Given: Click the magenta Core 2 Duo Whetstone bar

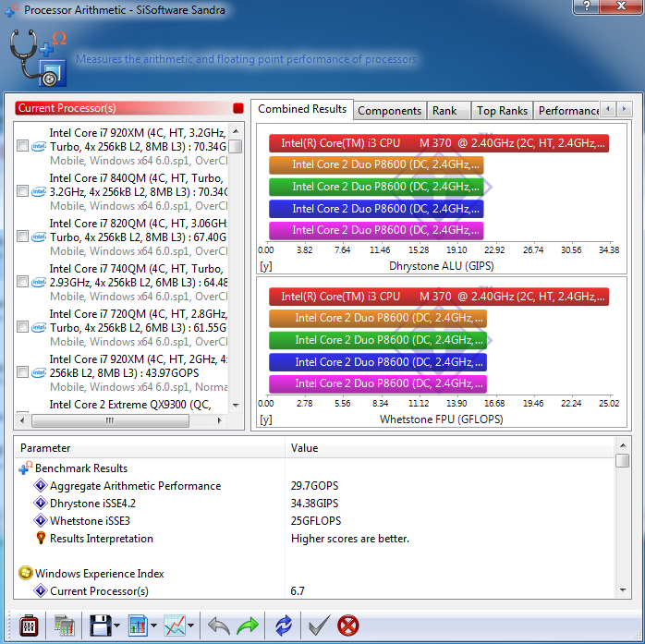Looking at the screenshot, I should tap(378, 383).
